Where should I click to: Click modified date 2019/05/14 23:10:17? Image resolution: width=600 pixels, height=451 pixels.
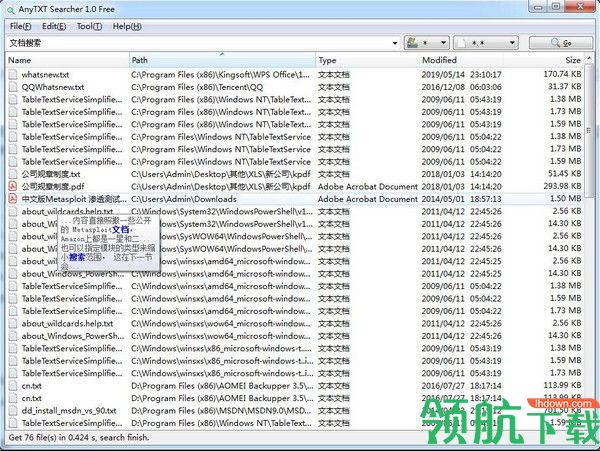[x=461, y=75]
